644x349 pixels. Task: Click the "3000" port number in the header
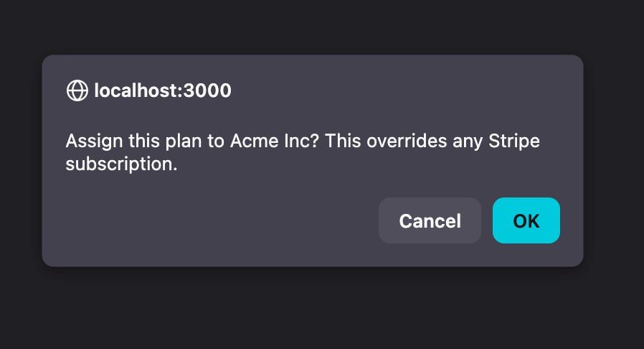(x=207, y=90)
